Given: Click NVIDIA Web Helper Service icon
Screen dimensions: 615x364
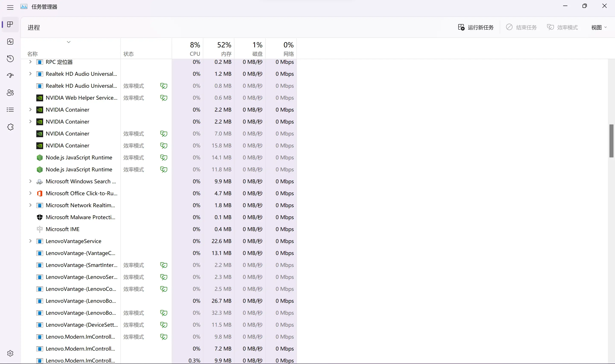Looking at the screenshot, I should (40, 98).
